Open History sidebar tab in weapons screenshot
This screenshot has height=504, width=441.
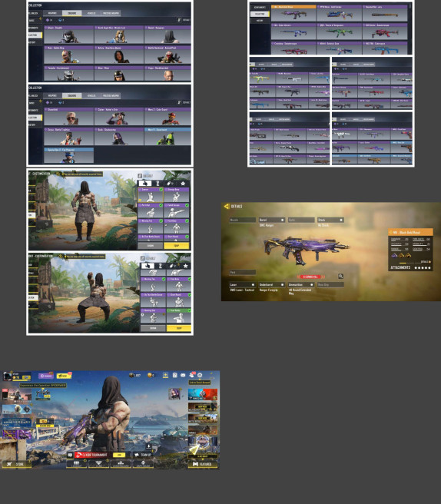(x=260, y=21)
